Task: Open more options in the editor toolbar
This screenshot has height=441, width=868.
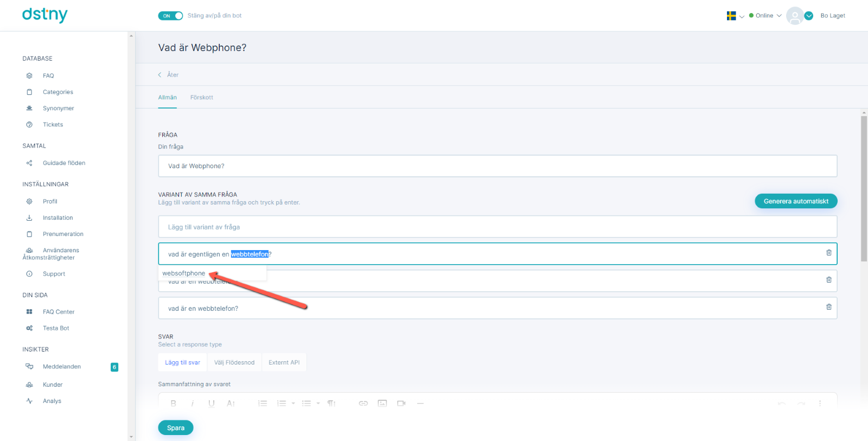Action: tap(820, 404)
